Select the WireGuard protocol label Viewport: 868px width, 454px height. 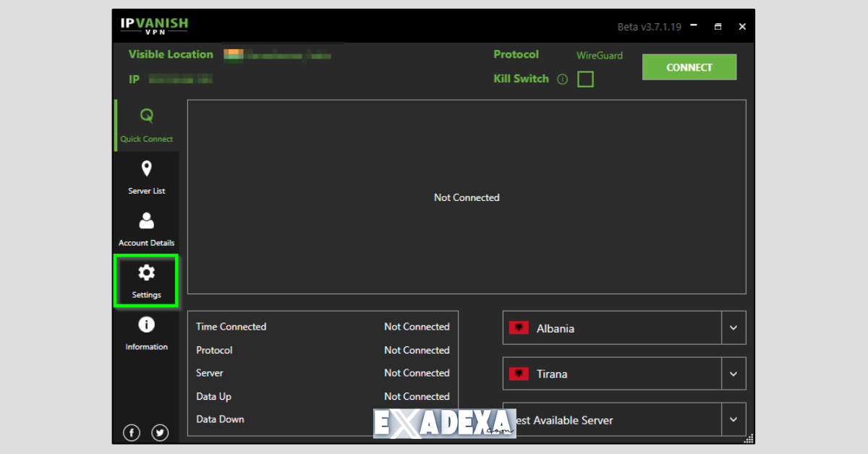pos(599,55)
